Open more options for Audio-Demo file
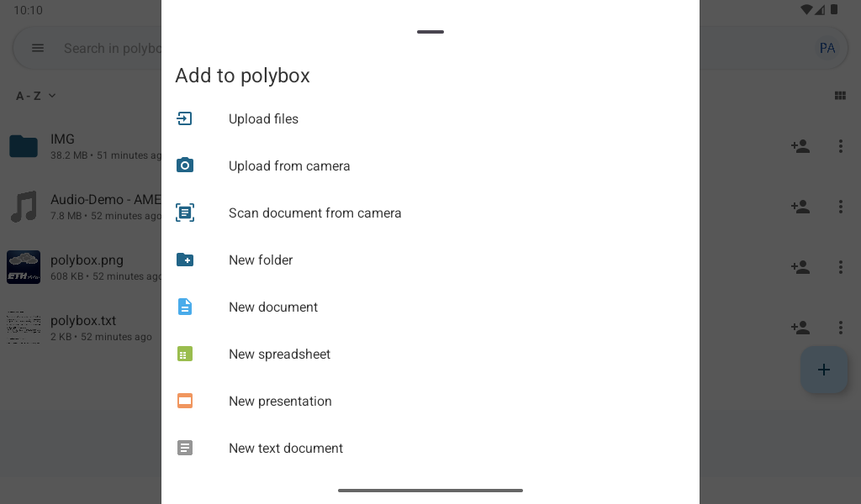The image size is (861, 504). pyautogui.click(x=840, y=207)
